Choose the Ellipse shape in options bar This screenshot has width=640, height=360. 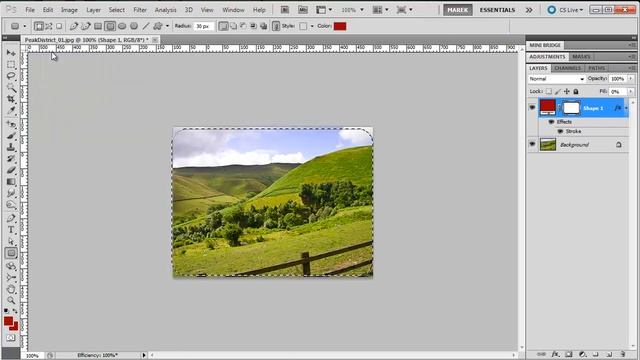pos(122,26)
